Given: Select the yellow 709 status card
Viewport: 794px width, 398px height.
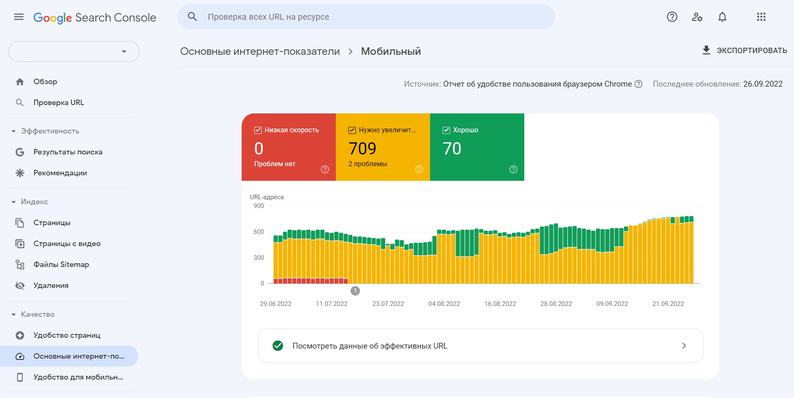Looking at the screenshot, I should [383, 147].
